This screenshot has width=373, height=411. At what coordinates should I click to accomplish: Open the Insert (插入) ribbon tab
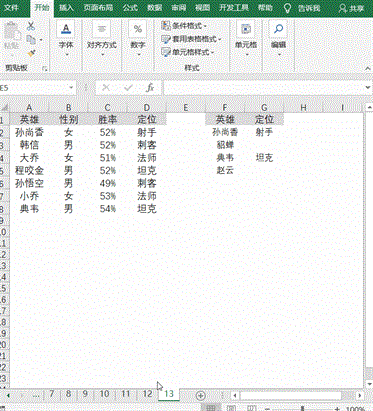[66, 8]
